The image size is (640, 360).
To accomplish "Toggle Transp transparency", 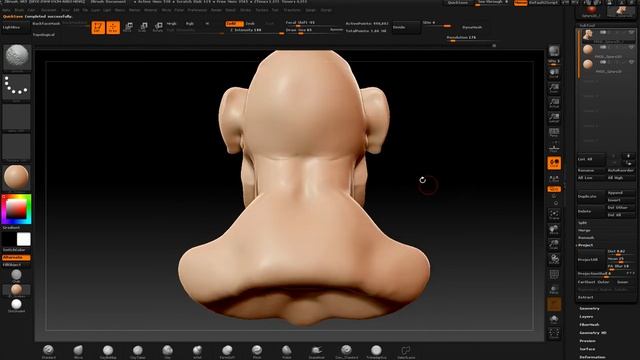I will (x=554, y=289).
